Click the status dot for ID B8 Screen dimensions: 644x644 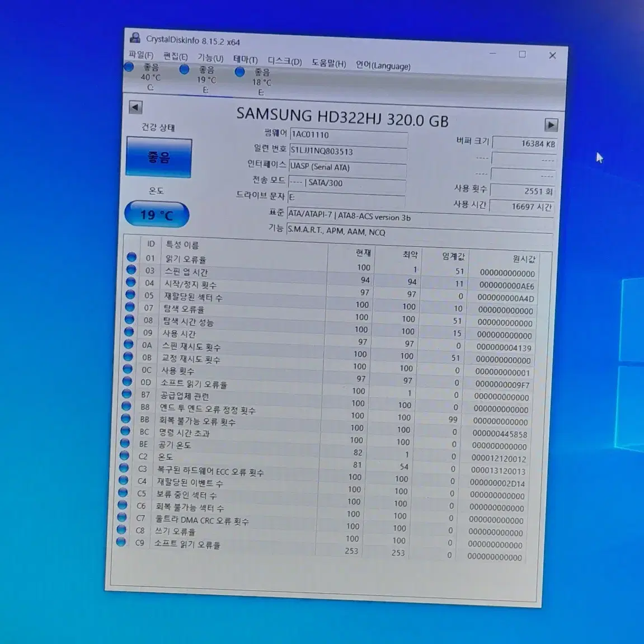126,406
